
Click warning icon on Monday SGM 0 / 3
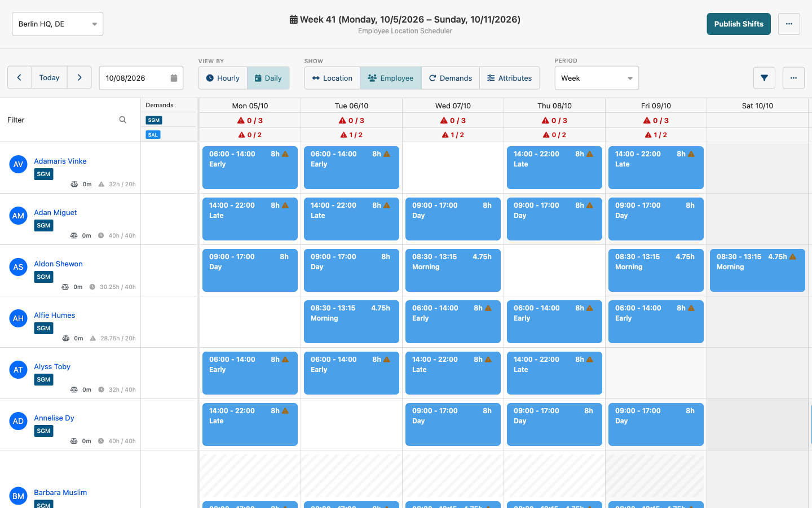coord(241,120)
